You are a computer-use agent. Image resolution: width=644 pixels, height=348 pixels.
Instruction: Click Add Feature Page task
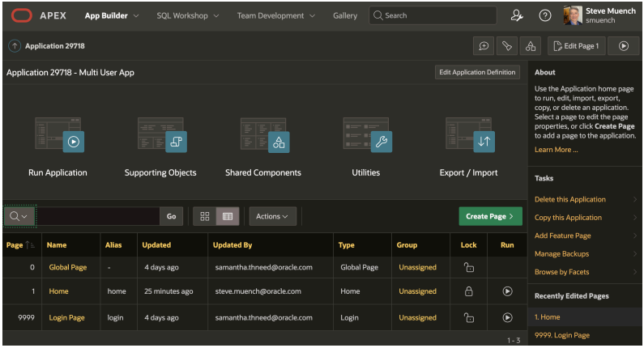click(x=562, y=236)
